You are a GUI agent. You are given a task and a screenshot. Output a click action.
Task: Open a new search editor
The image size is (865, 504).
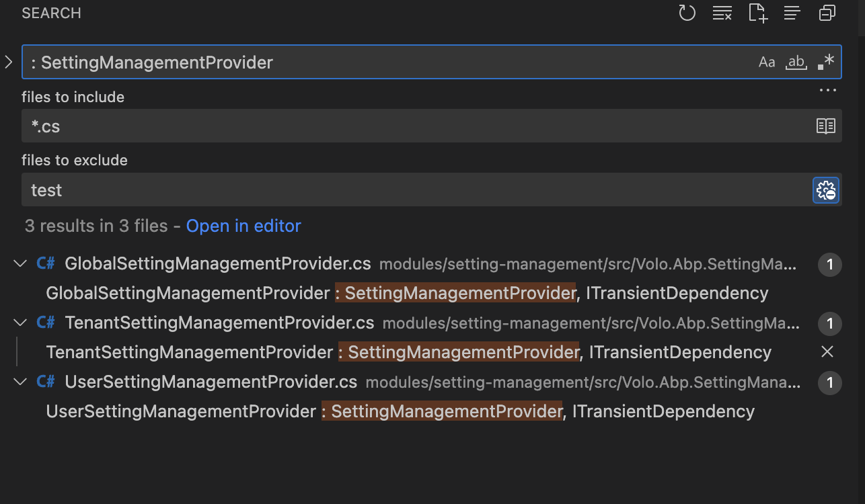coord(757,13)
